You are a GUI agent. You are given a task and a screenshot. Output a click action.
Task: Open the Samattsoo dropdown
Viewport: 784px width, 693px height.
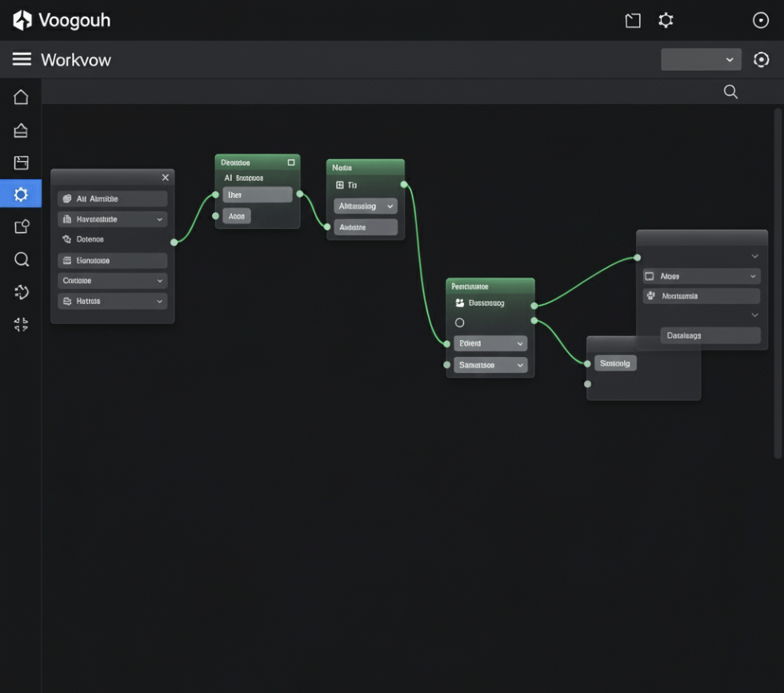(490, 365)
